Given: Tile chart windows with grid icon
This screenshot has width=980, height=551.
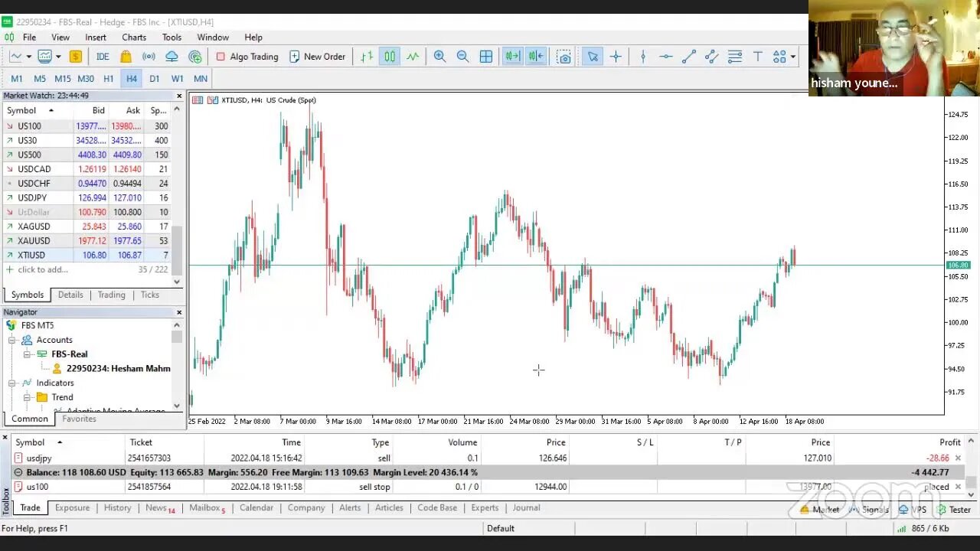Looking at the screenshot, I should coord(485,57).
